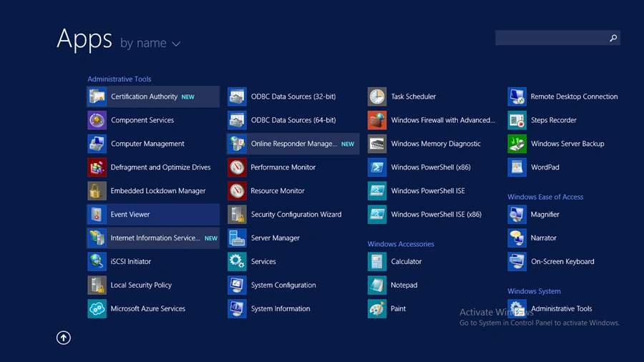Expand the 'by name' sort dropdown
644x362 pixels.
[150, 43]
